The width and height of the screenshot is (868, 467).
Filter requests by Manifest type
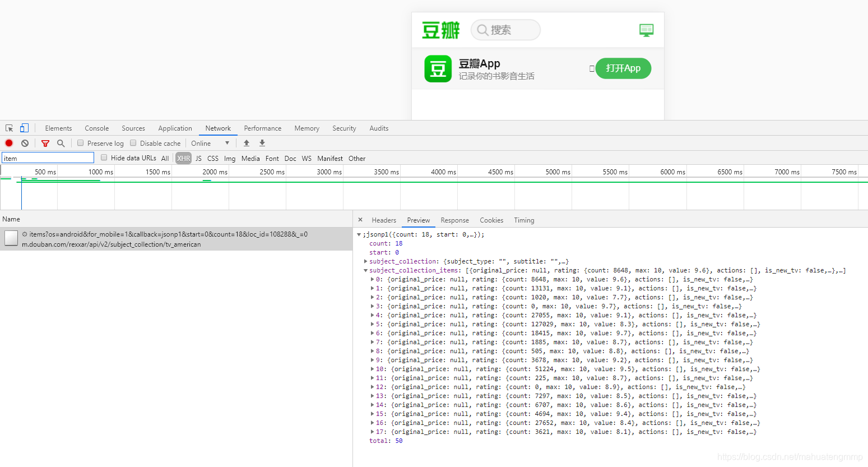330,159
